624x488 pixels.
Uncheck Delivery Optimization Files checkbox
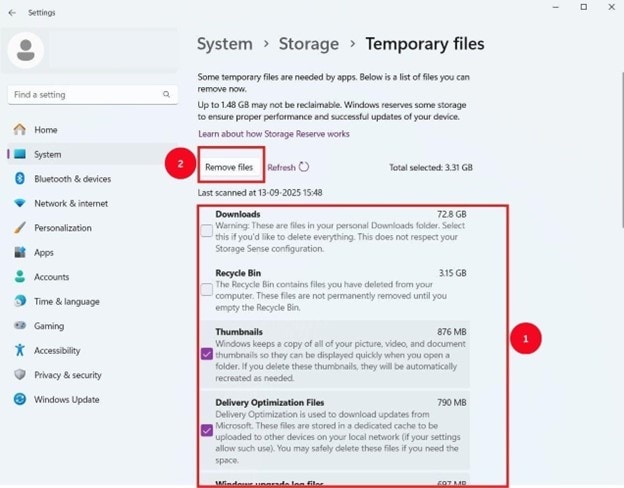pos(207,430)
